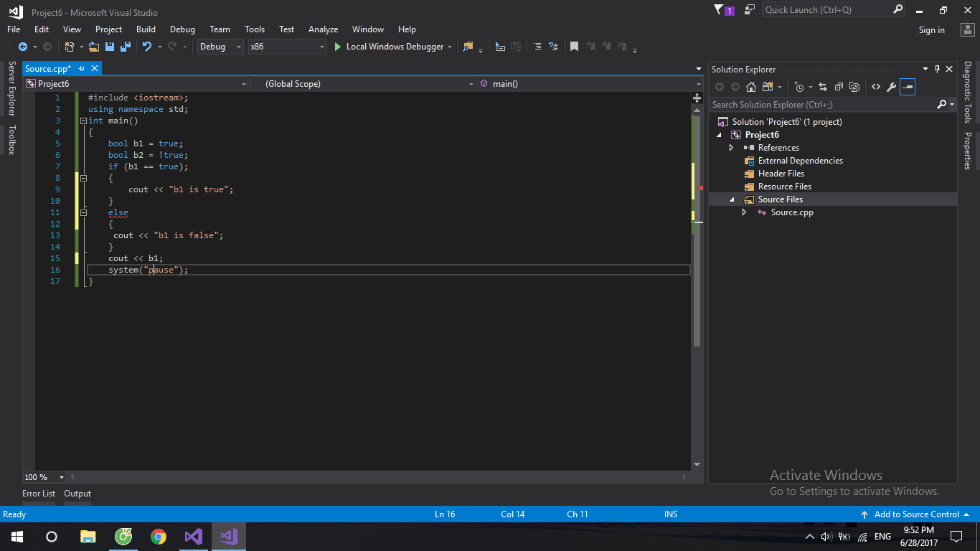This screenshot has height=551, width=980.
Task: Click the Sign in link
Action: coord(931,30)
